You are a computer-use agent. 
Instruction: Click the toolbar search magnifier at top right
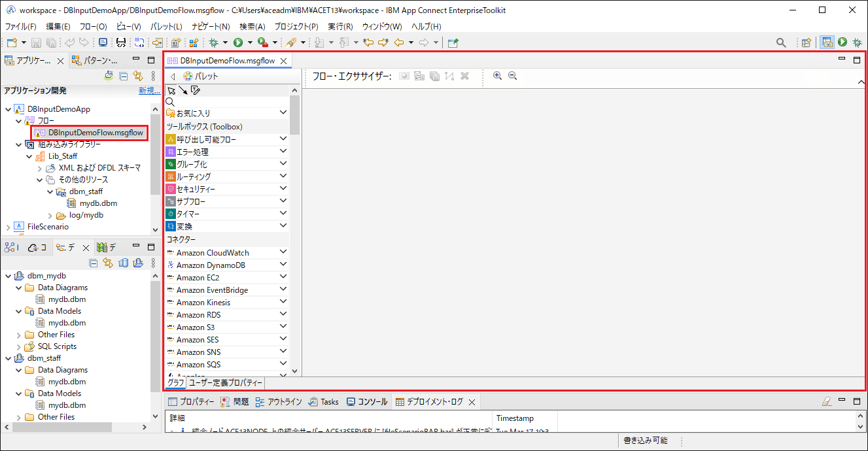[x=781, y=42]
